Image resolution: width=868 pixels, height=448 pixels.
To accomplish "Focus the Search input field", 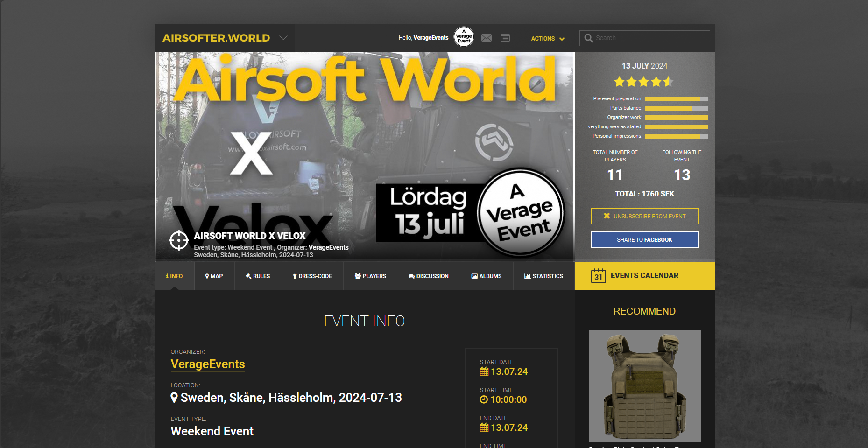I will (644, 38).
